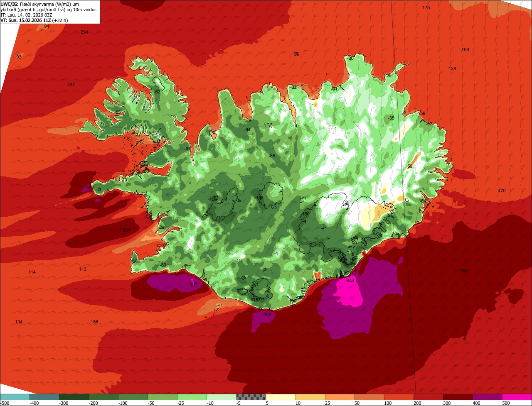Click the purple 400 to 500 legend swatch
532x406 pixels.
[x=487, y=397]
